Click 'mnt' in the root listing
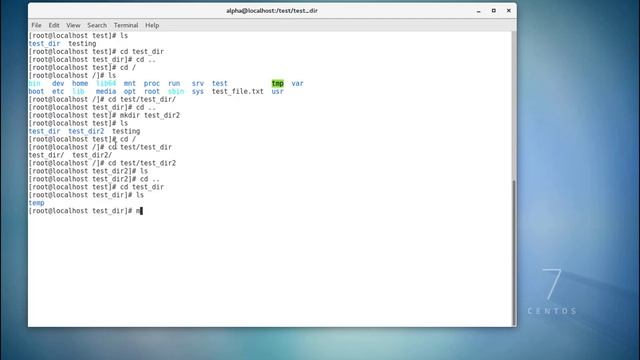Screen dimensions: 640x360 pyautogui.click(x=130, y=83)
